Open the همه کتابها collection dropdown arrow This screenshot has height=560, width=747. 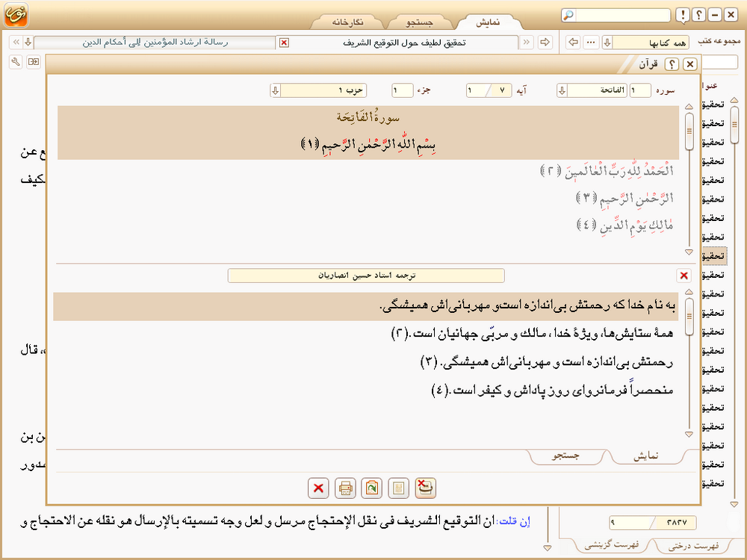(x=607, y=43)
